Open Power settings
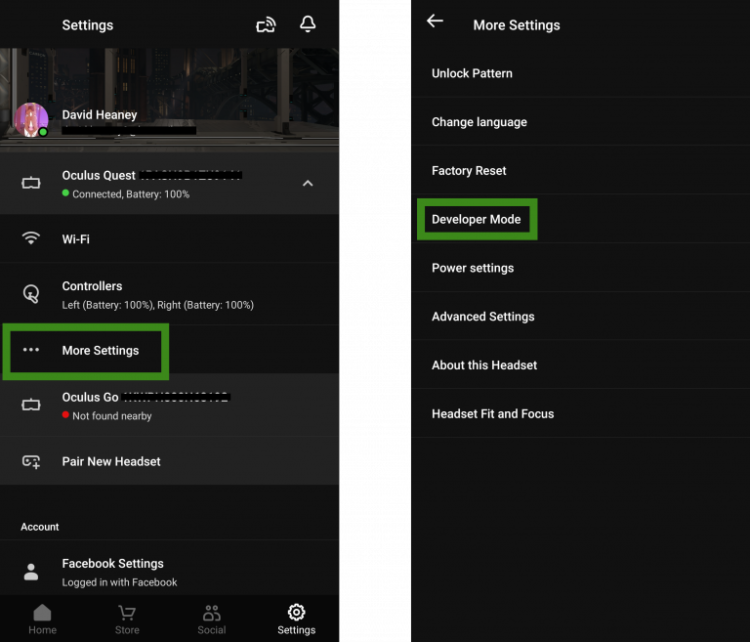The image size is (750, 642). click(x=580, y=268)
